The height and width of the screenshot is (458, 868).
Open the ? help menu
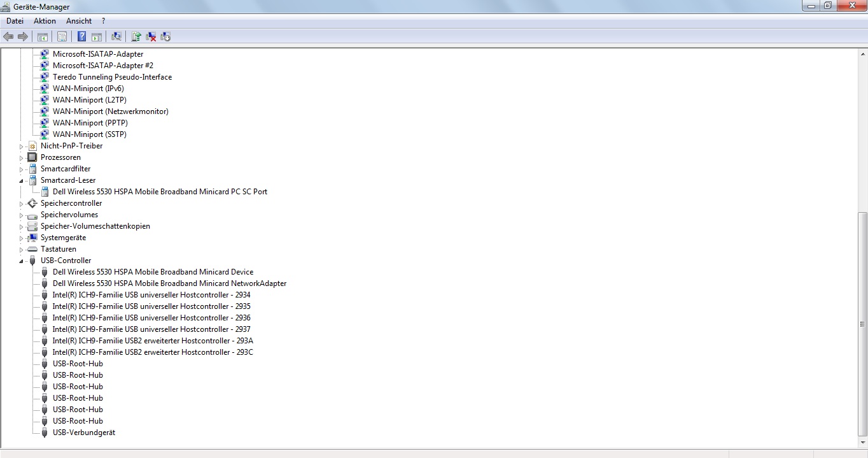point(103,21)
